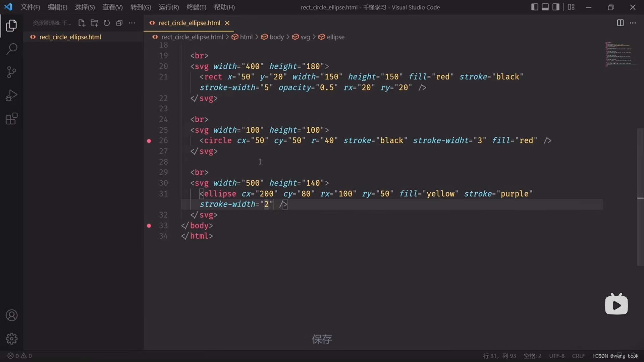The width and height of the screenshot is (644, 362).
Task: Open the 终端(T) menu
Action: (196, 7)
